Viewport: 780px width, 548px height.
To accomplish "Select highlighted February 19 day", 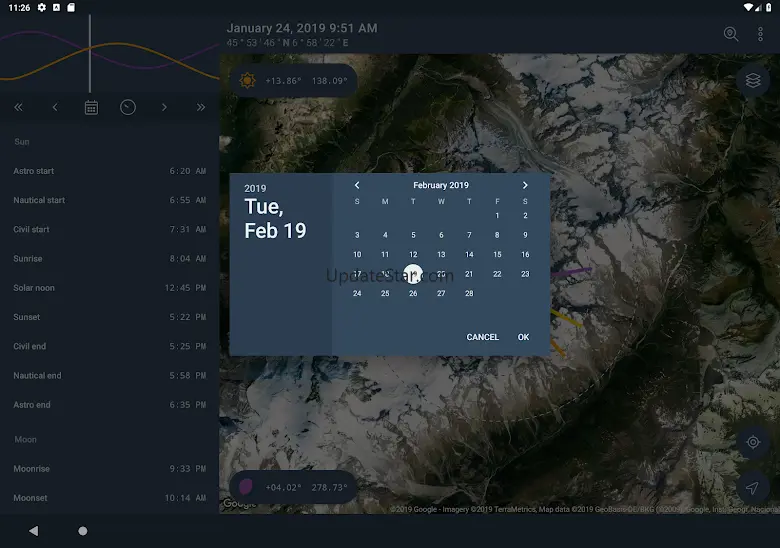I will (413, 274).
